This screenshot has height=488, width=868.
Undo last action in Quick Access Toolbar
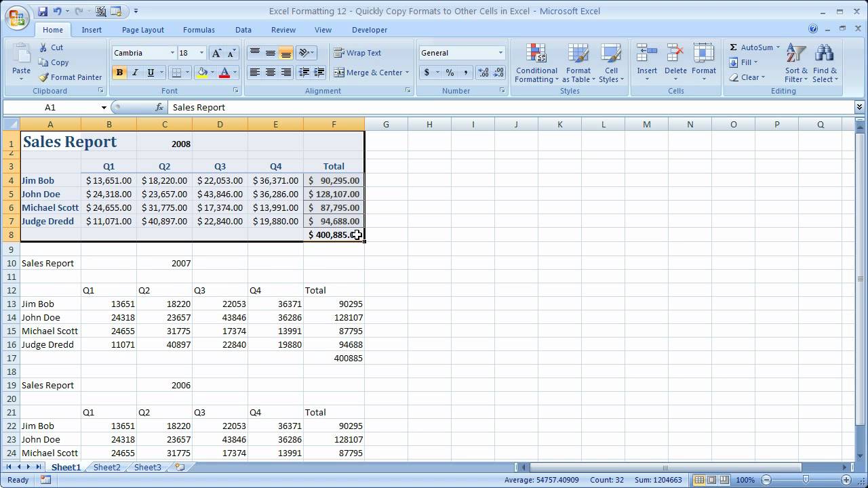tap(57, 12)
